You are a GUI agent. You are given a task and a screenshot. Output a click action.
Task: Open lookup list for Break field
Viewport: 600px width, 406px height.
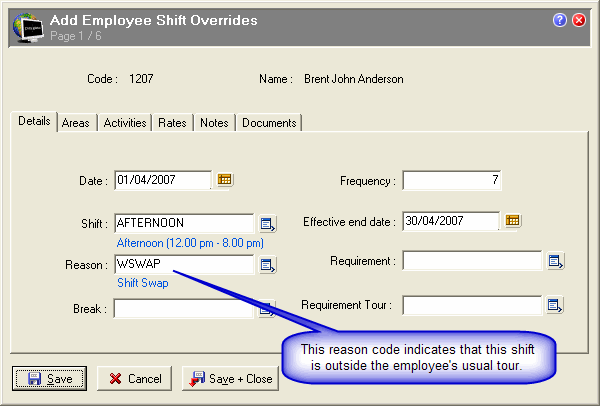(x=268, y=310)
